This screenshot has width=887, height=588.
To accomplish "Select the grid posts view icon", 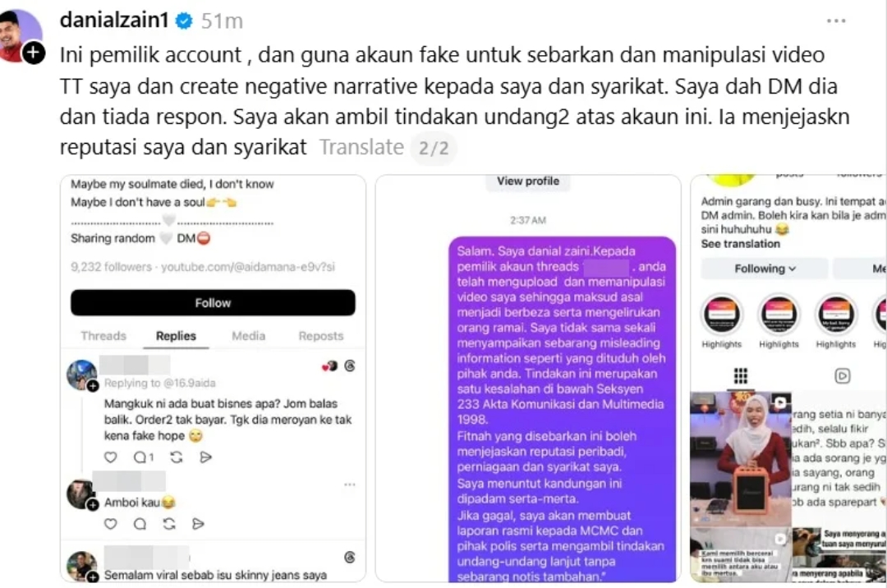I will (741, 376).
